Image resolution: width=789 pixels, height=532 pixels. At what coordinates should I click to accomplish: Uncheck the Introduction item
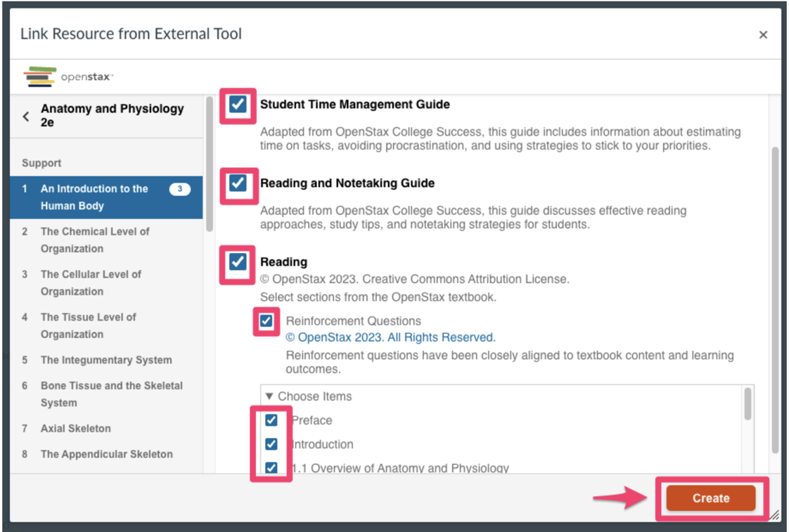[x=271, y=444]
